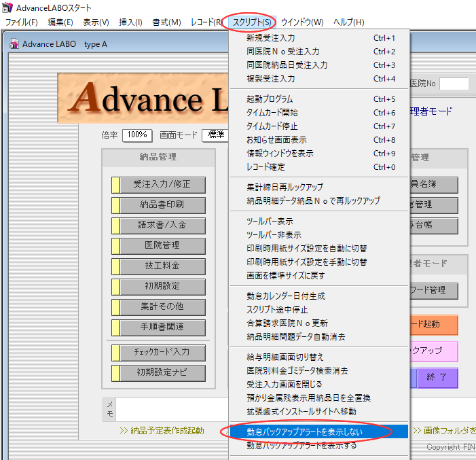Select 新規受注入力 menu entry
476x460 pixels.
click(x=318, y=38)
